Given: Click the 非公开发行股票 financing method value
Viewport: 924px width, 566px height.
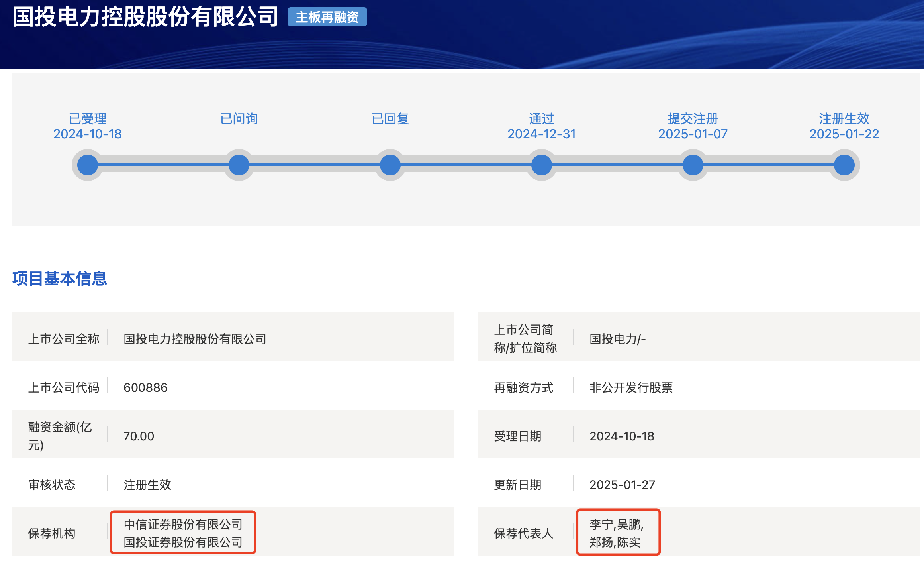Looking at the screenshot, I should [x=631, y=387].
